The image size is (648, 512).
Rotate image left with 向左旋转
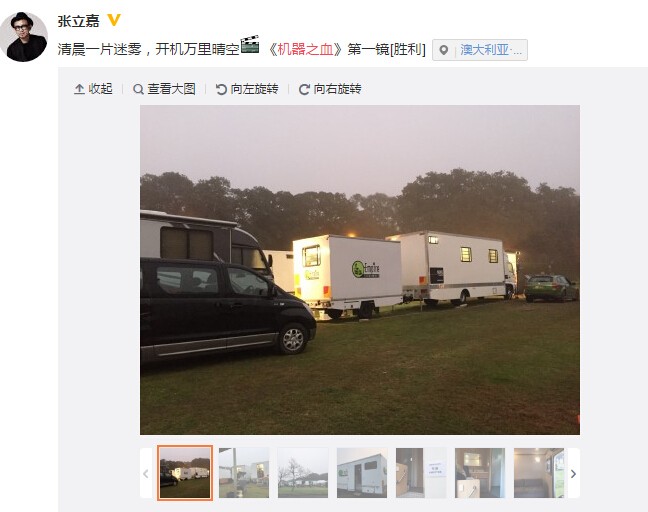pos(247,89)
